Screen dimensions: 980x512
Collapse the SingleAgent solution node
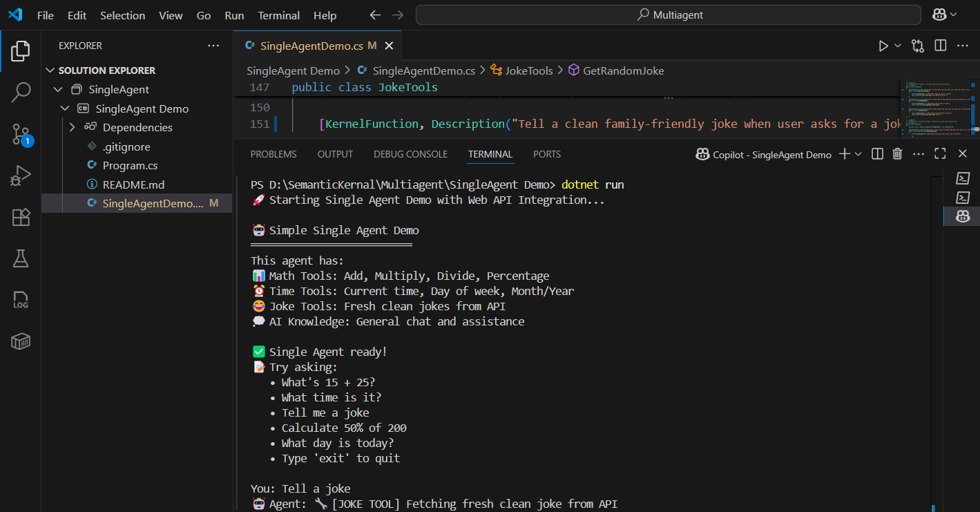click(58, 90)
